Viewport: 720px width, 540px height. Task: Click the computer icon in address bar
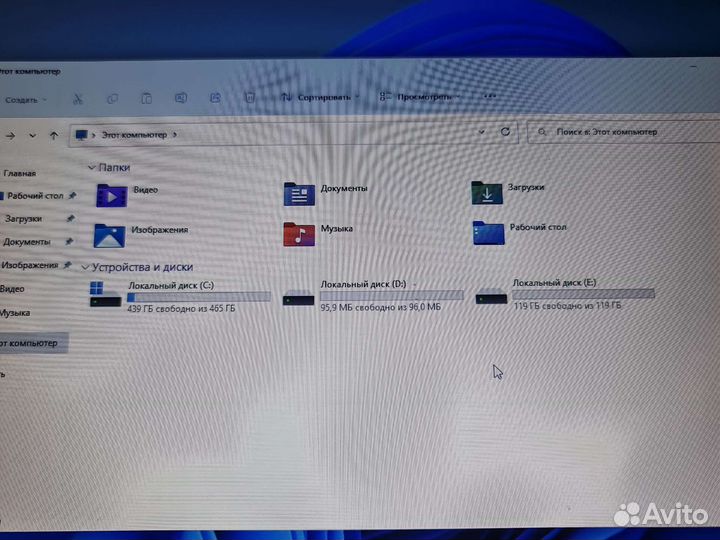pos(81,135)
